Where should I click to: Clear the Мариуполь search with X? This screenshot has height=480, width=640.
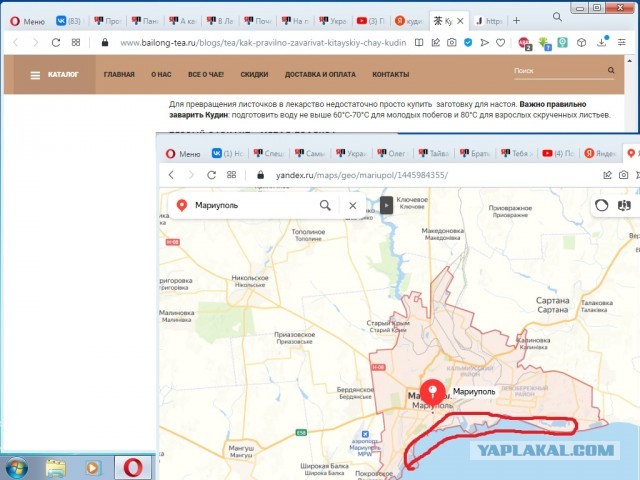(353, 205)
